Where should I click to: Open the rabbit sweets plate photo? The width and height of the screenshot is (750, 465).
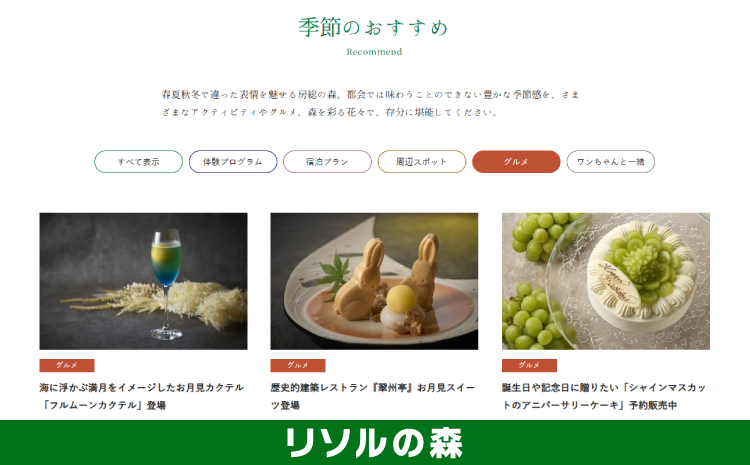[x=374, y=281]
